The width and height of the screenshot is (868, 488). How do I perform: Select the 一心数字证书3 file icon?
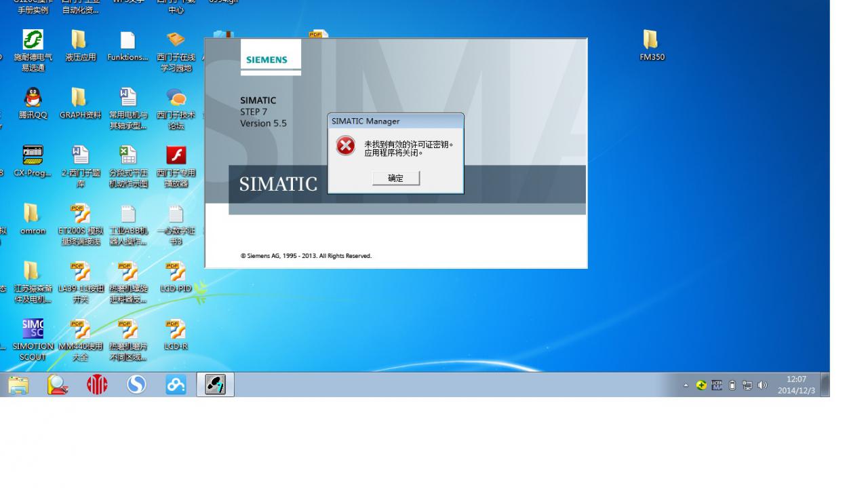(x=176, y=225)
